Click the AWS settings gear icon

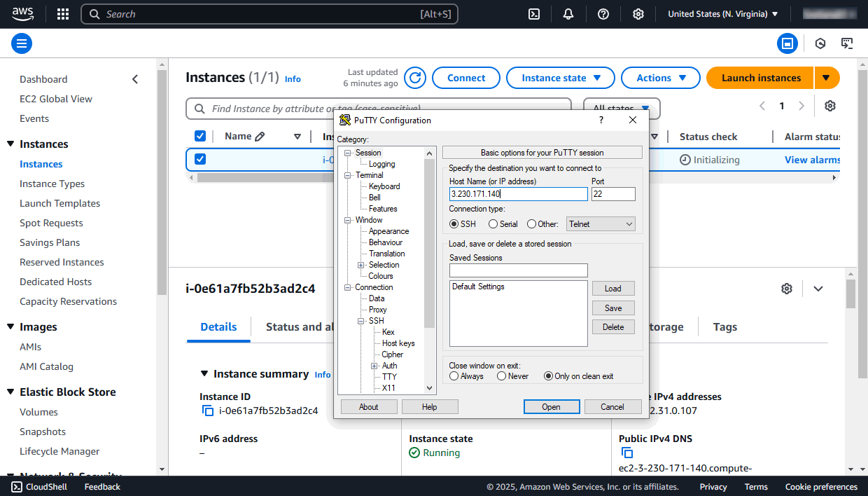pos(638,14)
